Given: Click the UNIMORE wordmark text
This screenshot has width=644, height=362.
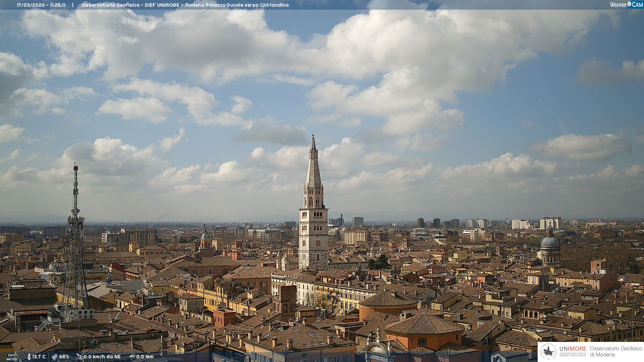Looking at the screenshot, I should (573, 349).
